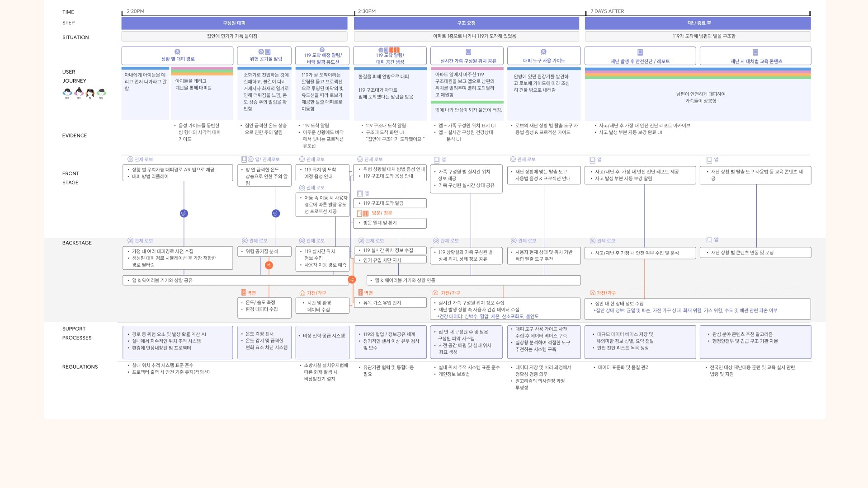The image size is (868, 488).
Task: Click orange share icon under 위험 공기질 분석
Action: pyautogui.click(x=269, y=265)
